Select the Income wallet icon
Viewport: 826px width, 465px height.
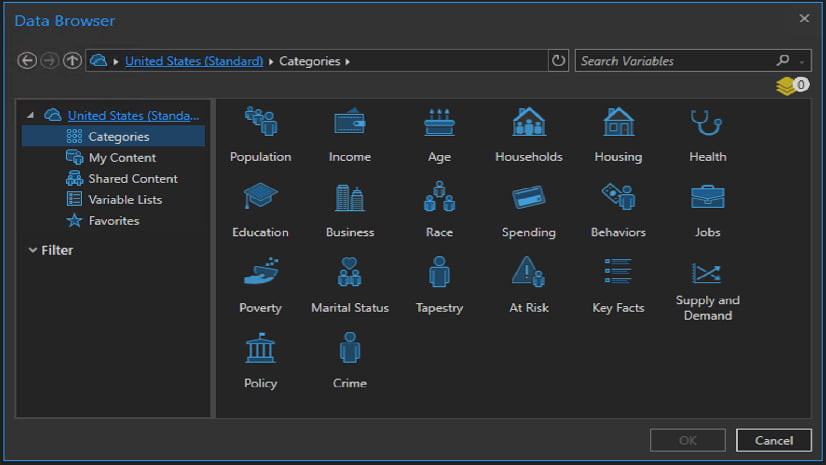(349, 123)
